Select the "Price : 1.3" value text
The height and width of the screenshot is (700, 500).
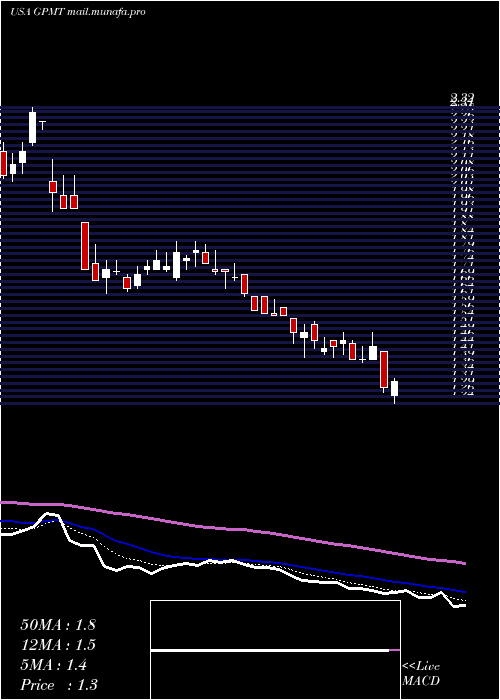coord(59,685)
